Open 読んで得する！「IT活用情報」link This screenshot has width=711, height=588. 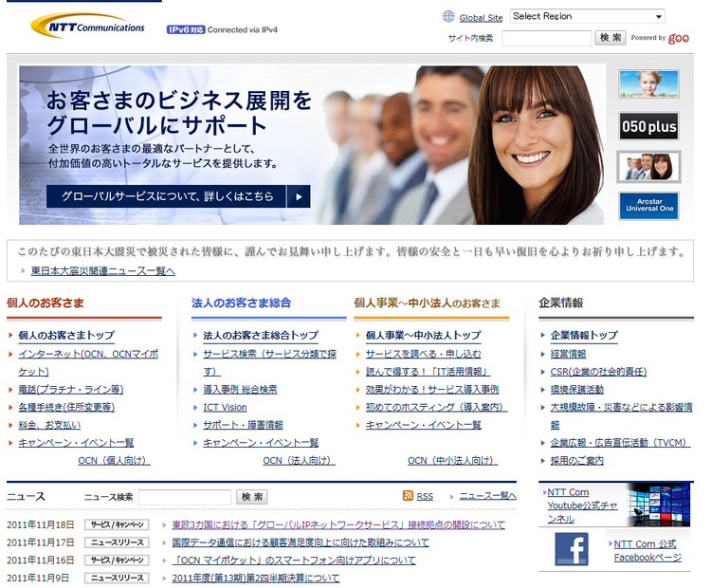coord(428,372)
